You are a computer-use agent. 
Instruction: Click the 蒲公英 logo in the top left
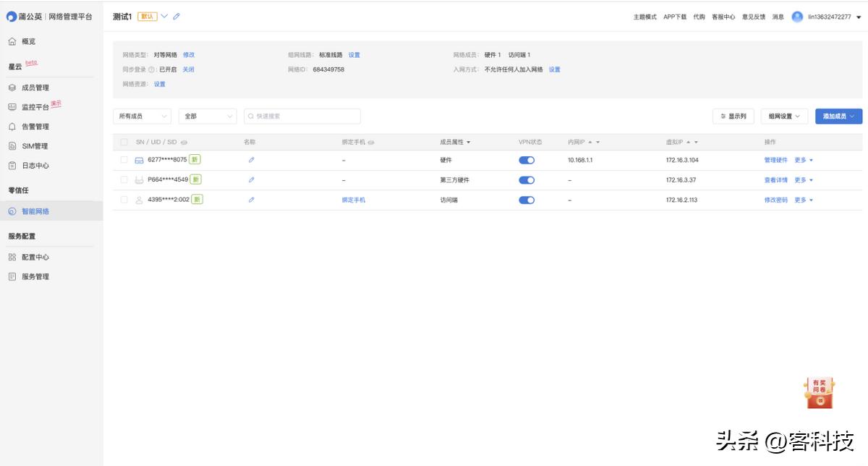[x=12, y=17]
